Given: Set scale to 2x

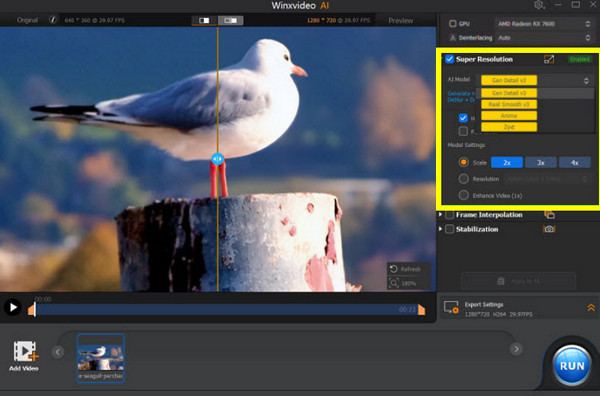Looking at the screenshot, I should coord(507,163).
